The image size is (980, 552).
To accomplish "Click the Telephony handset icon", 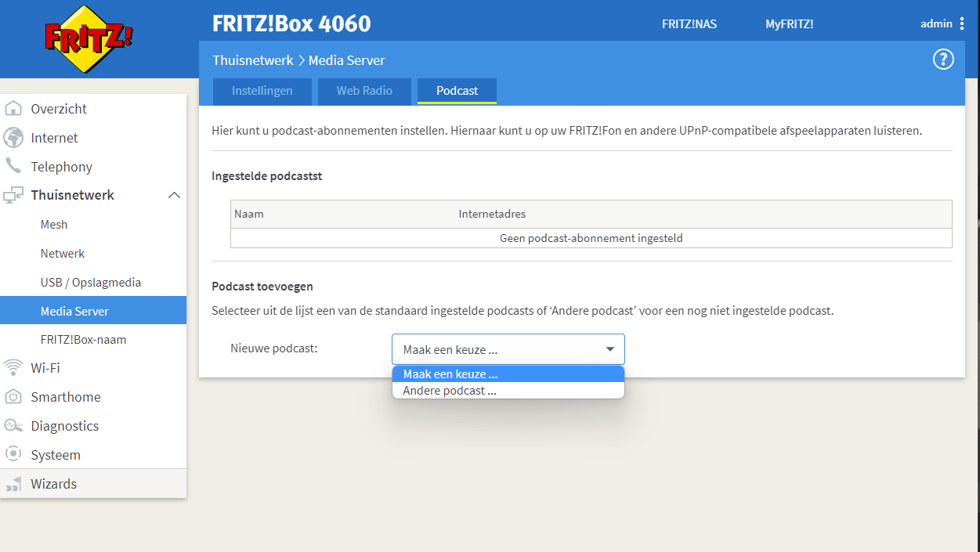I will (x=13, y=166).
